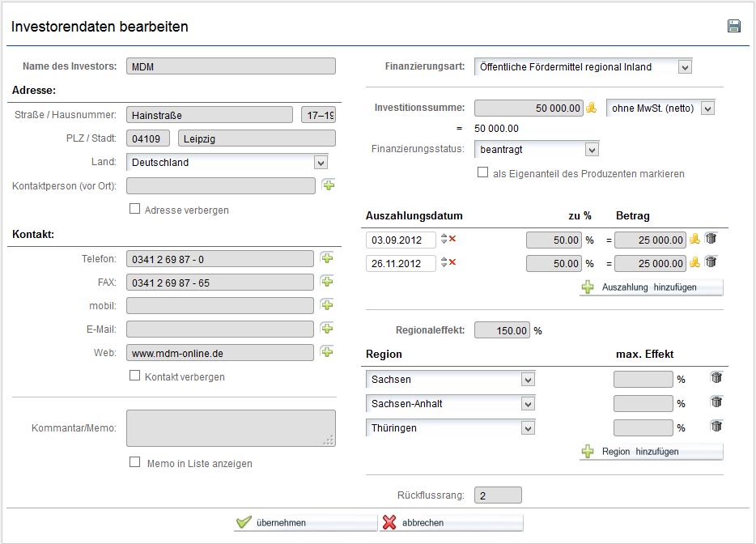The width and height of the screenshot is (756, 544).
Task: Open the Thüringen region dropdown
Action: (450, 427)
